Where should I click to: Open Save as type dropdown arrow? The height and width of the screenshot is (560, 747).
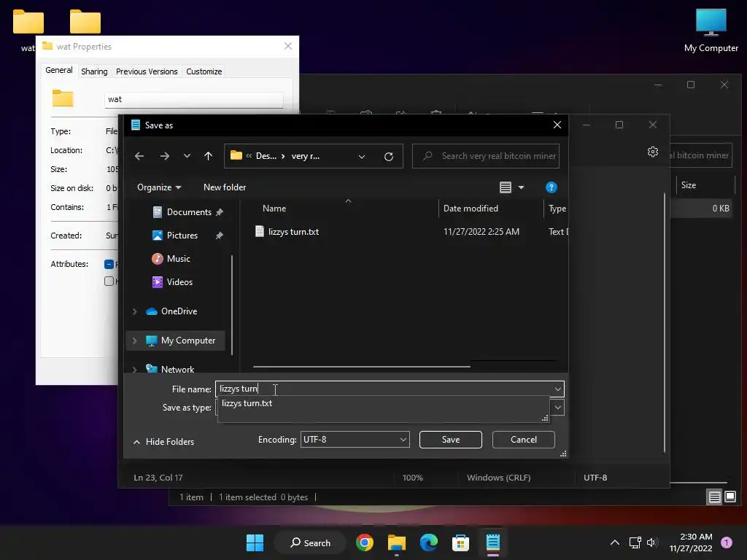pyautogui.click(x=558, y=408)
